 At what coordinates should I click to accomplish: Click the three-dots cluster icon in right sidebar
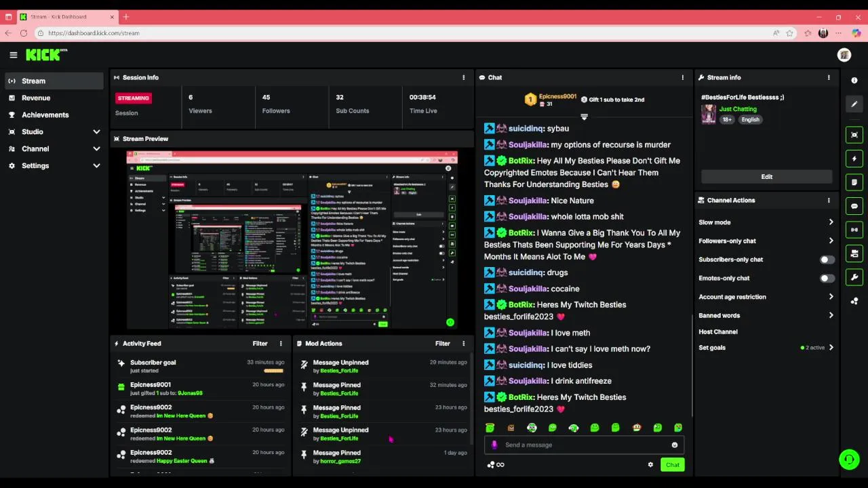[854, 301]
